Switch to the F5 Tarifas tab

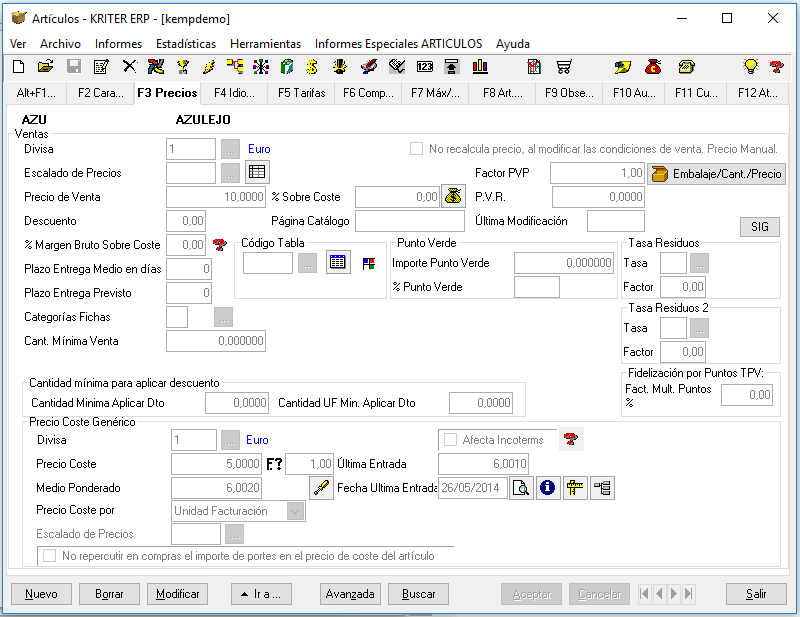coord(302,93)
